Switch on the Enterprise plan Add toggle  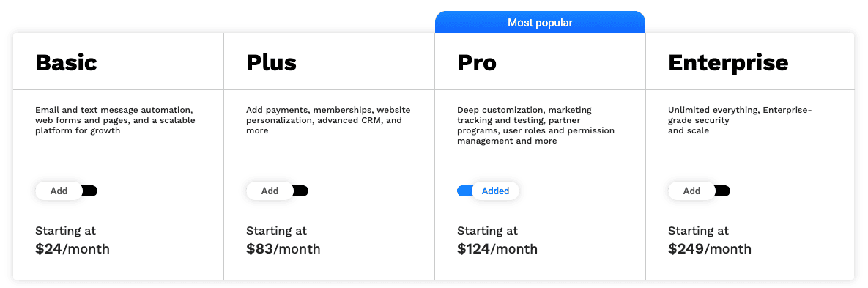coord(699,191)
